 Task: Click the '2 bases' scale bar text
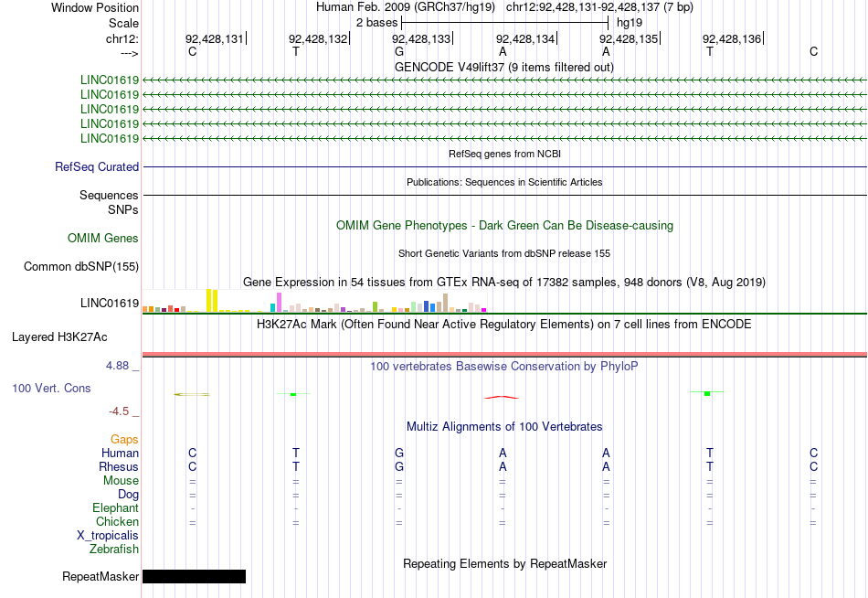(x=376, y=23)
